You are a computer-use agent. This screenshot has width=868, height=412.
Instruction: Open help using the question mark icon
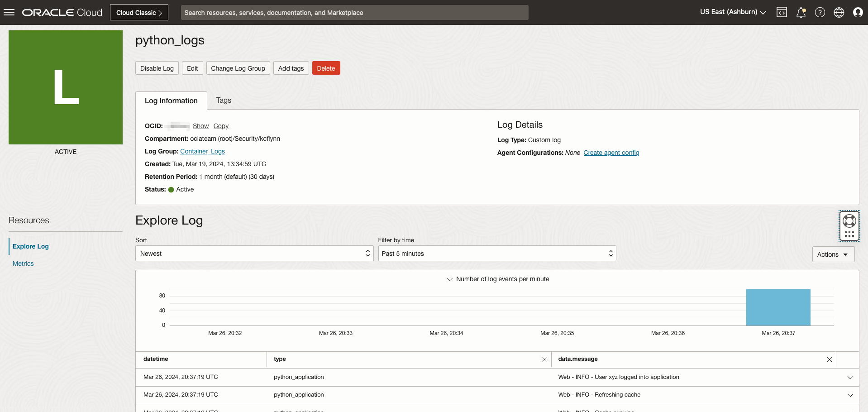[x=820, y=12]
